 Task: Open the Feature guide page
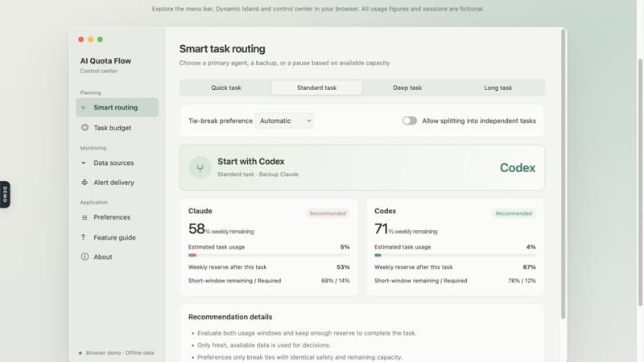(117, 237)
